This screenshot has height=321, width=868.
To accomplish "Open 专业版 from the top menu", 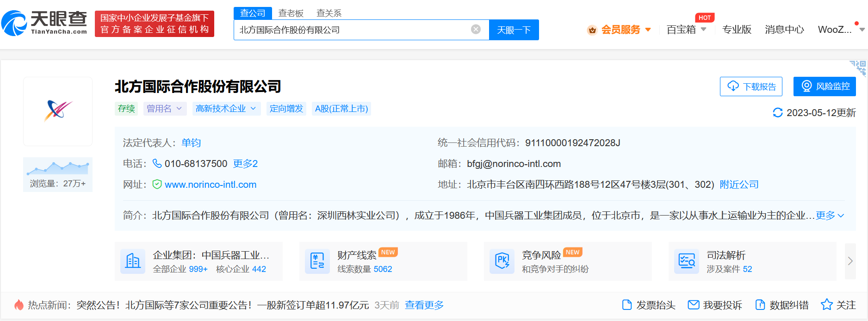I will [737, 30].
